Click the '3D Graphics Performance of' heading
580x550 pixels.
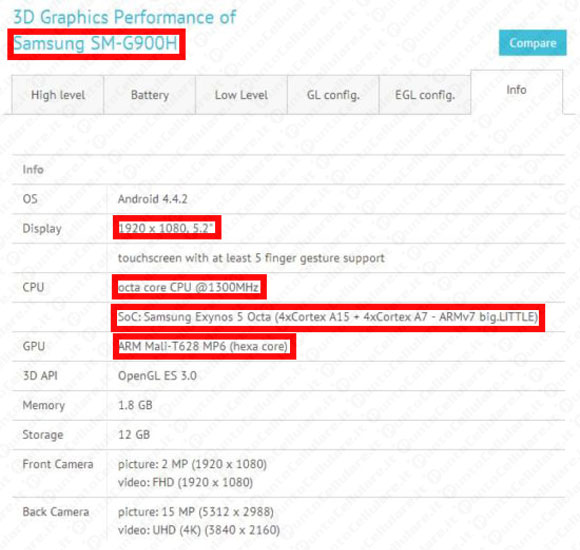(125, 17)
